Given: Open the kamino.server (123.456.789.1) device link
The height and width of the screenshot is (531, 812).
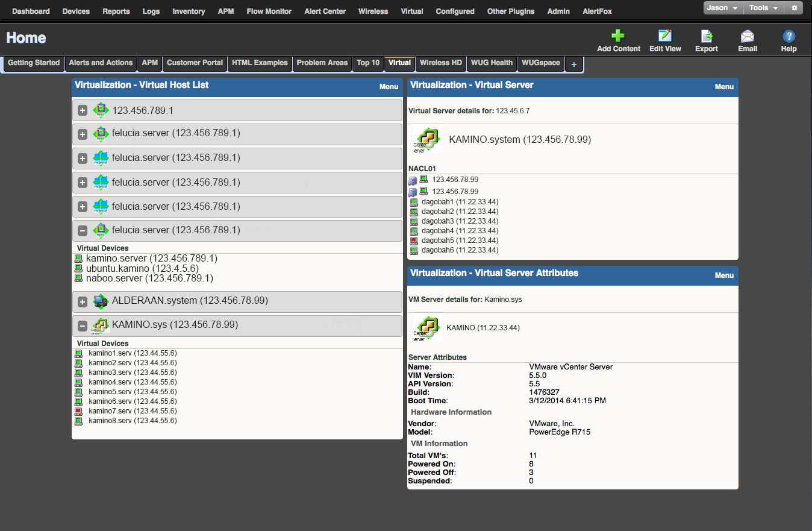Looking at the screenshot, I should pos(152,259).
